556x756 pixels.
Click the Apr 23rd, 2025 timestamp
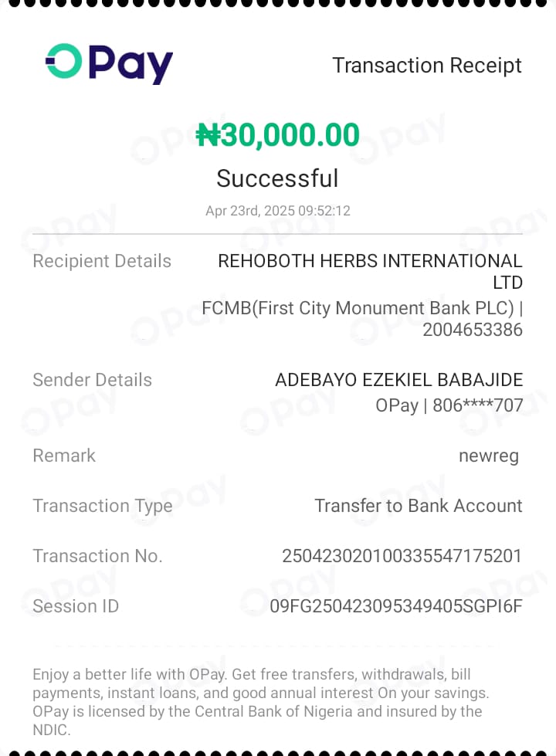coord(278,211)
